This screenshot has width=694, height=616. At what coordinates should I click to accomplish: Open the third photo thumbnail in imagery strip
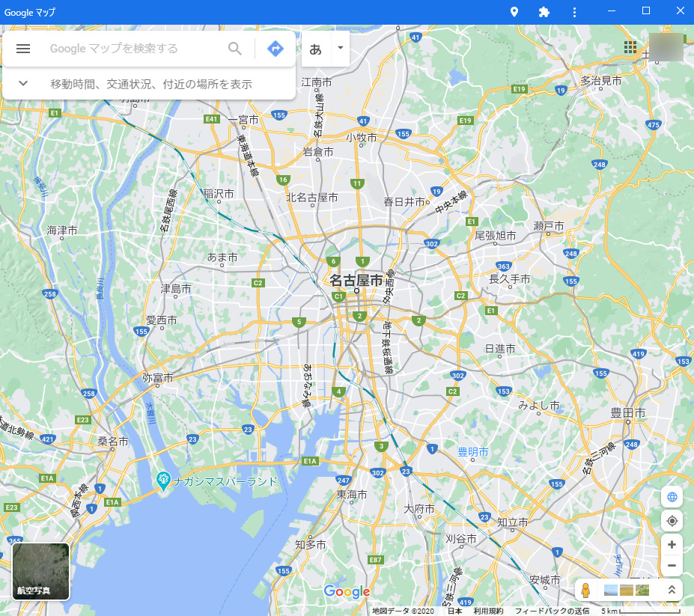click(x=642, y=590)
